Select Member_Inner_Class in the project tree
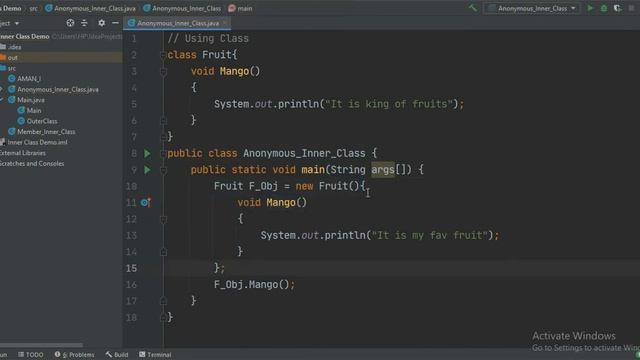 [46, 132]
